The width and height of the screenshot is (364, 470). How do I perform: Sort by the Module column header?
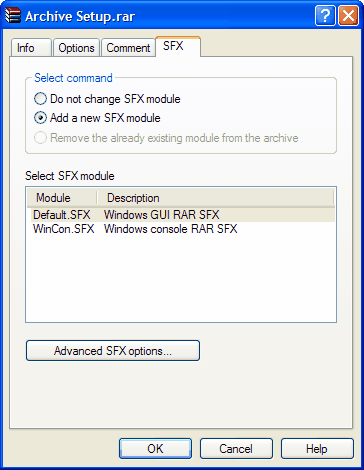click(x=62, y=198)
